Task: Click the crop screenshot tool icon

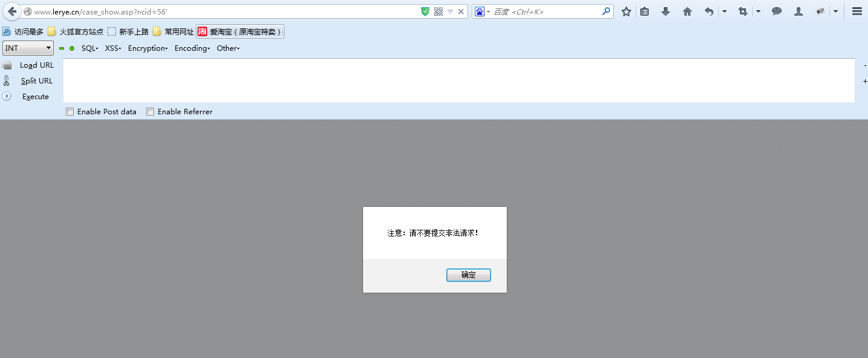Action: pyautogui.click(x=743, y=11)
